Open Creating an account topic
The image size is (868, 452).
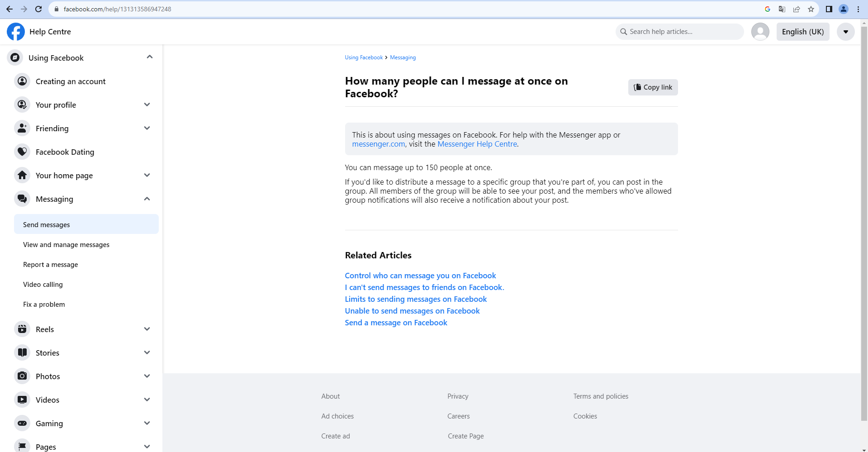point(71,81)
